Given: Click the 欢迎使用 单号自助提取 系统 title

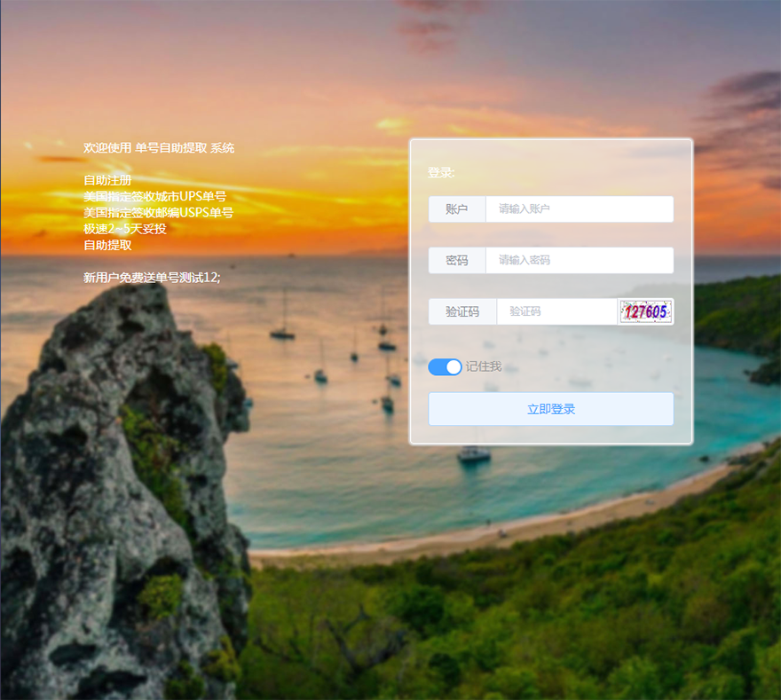Looking at the screenshot, I should pos(159,148).
